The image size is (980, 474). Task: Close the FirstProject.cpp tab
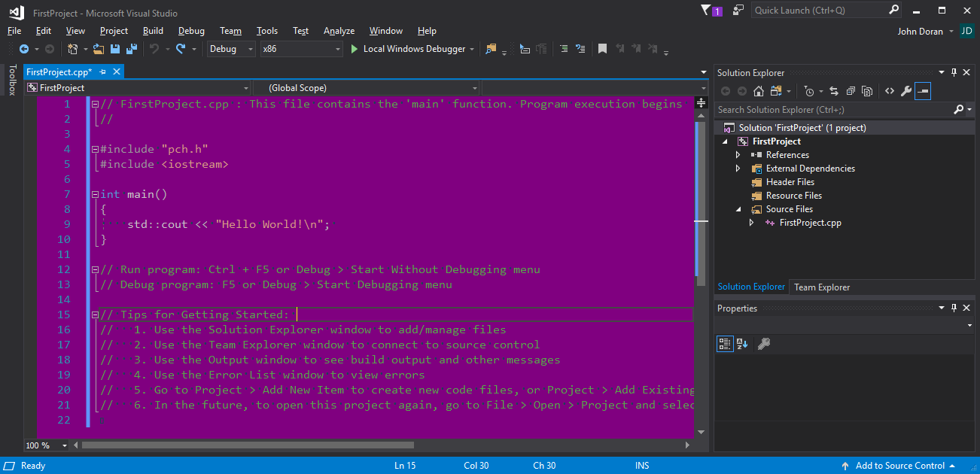click(x=117, y=72)
